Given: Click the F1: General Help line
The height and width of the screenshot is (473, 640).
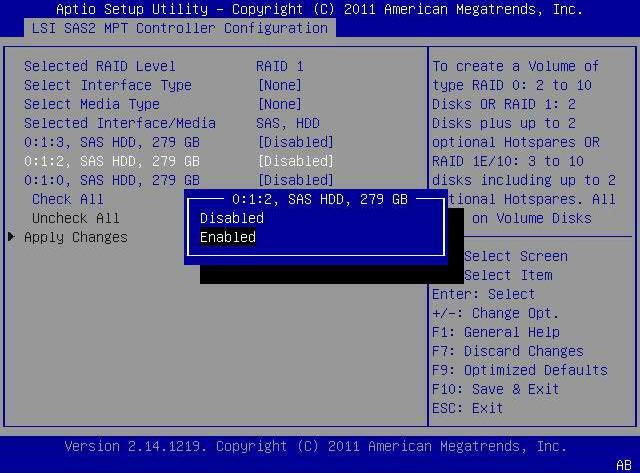Looking at the screenshot, I should 496,332.
